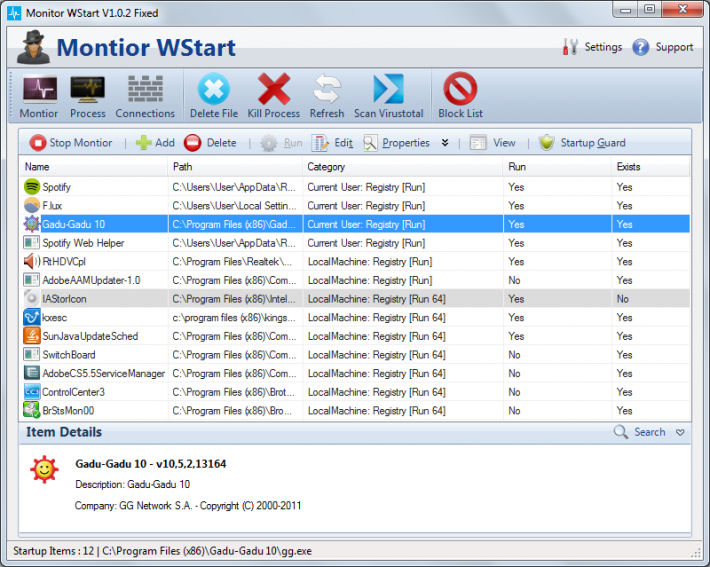The width and height of the screenshot is (710, 567).
Task: Click the Company GG Network text
Action: tap(188, 505)
